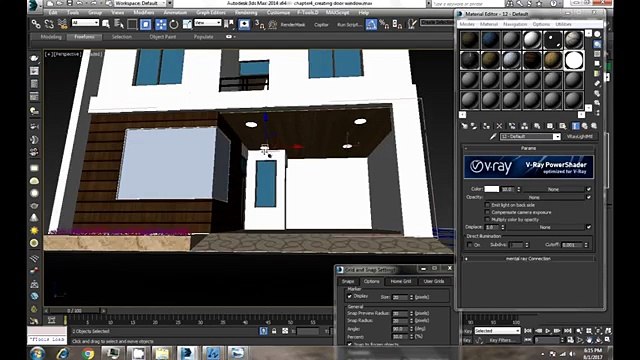Toggle the Color map enable checkbox
This screenshot has height=360, width=640.
[x=589, y=189]
